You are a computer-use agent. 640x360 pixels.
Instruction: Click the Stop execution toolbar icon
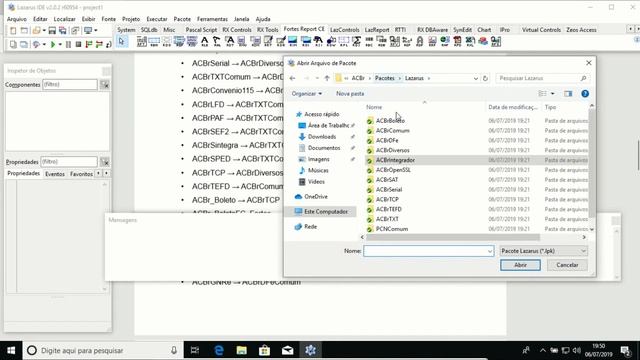pos(78,44)
